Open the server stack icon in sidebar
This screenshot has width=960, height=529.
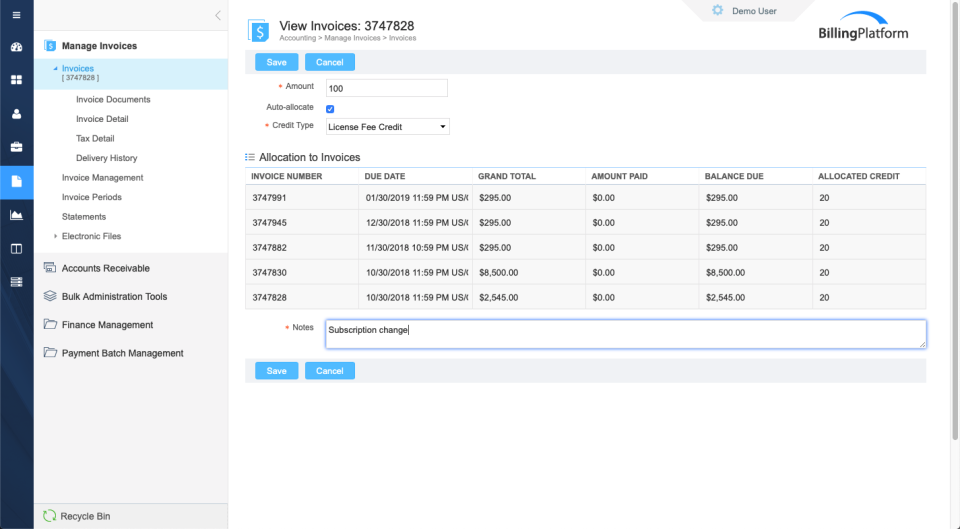click(17, 282)
